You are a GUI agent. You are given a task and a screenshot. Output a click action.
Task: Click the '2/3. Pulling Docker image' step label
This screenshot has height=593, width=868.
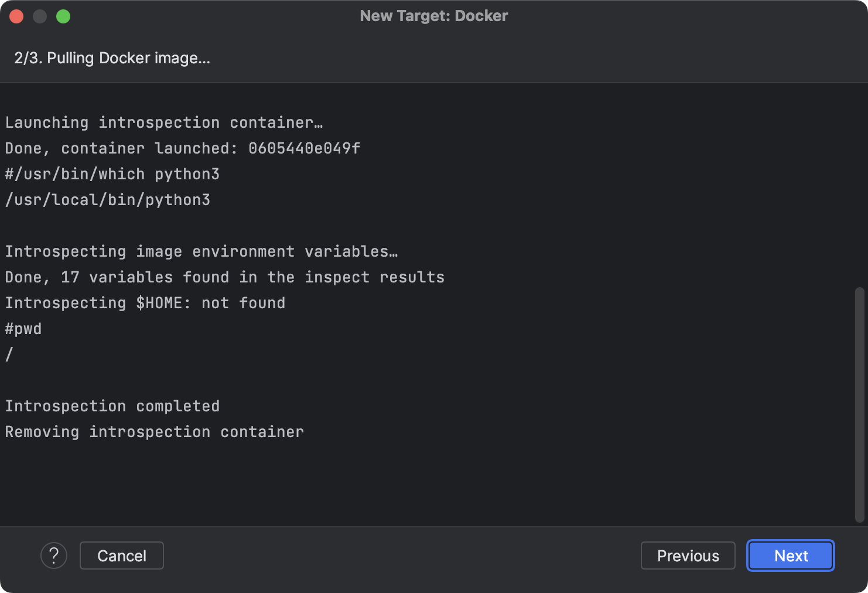point(113,57)
